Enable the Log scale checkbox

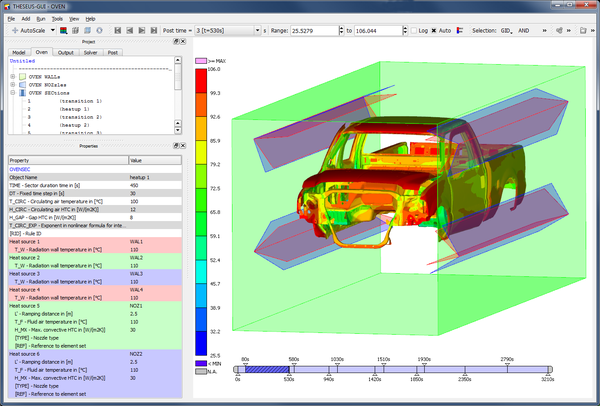pos(413,31)
